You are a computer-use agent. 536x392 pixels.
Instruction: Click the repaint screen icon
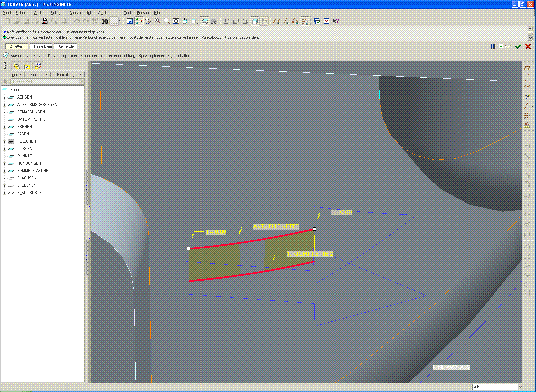tap(130, 21)
